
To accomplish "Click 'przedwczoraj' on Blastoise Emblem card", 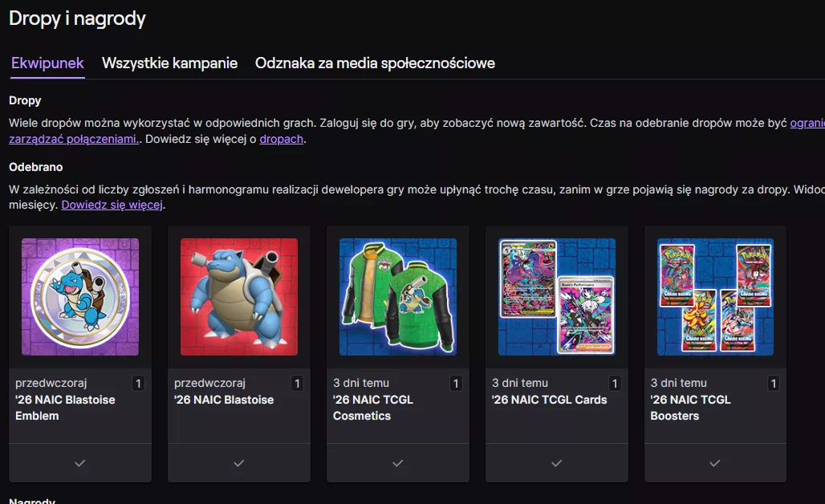I will [x=51, y=383].
